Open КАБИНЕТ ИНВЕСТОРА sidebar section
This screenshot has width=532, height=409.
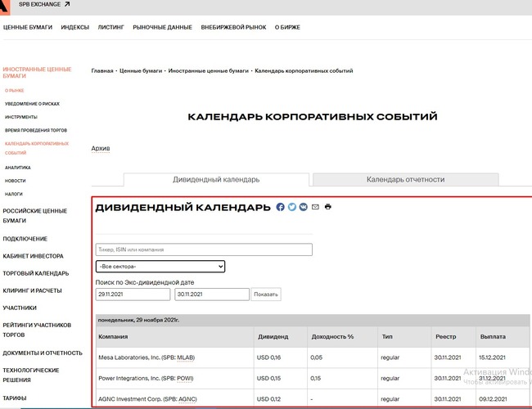(33, 256)
